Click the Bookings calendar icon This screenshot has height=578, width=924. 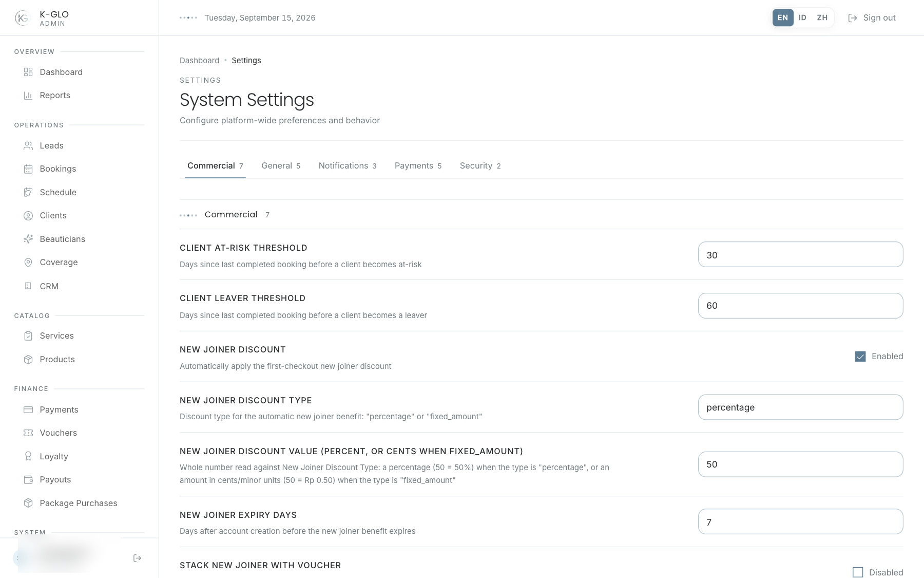28,169
